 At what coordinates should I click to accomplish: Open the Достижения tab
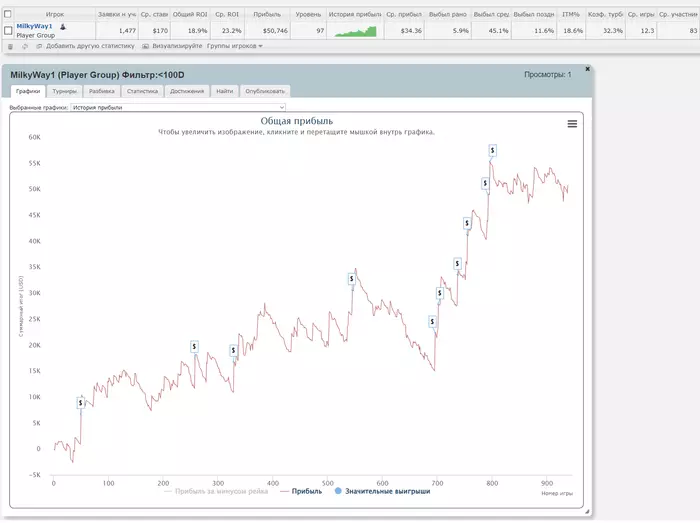(187, 91)
